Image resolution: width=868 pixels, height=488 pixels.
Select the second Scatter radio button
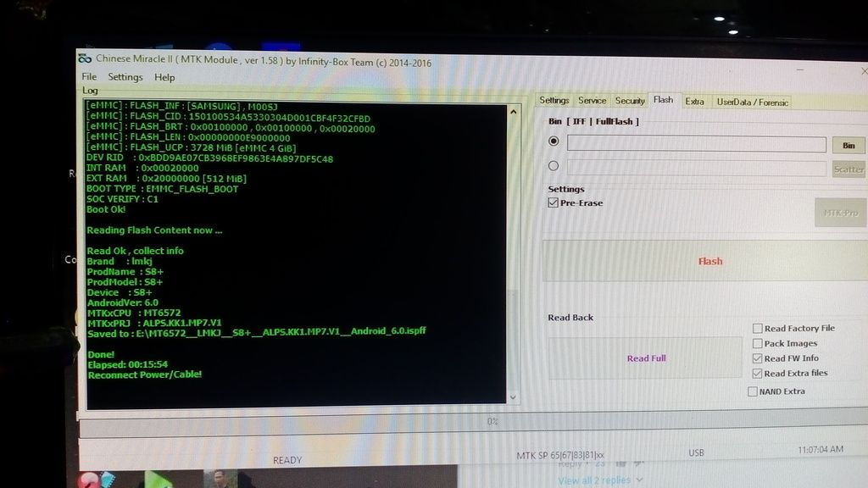554,166
